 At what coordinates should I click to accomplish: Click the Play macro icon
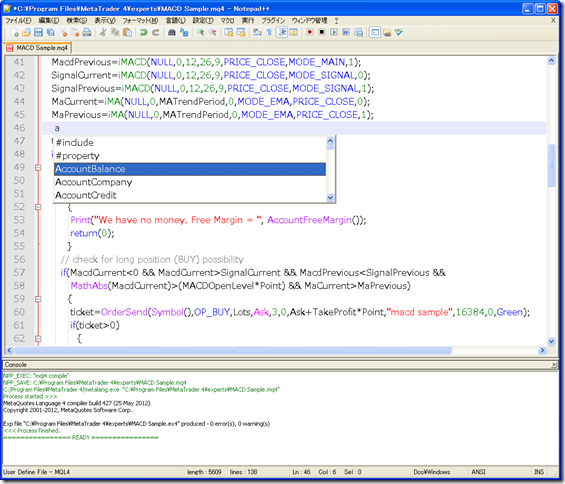(334, 33)
